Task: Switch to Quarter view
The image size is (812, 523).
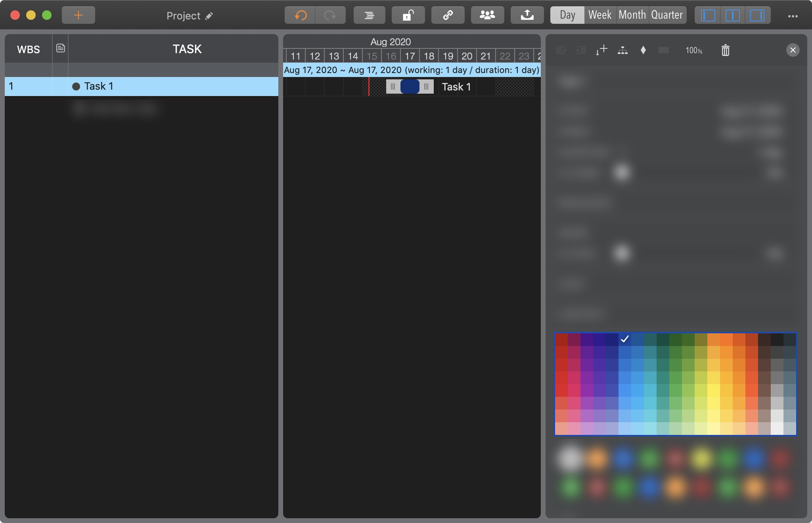Action: [667, 15]
